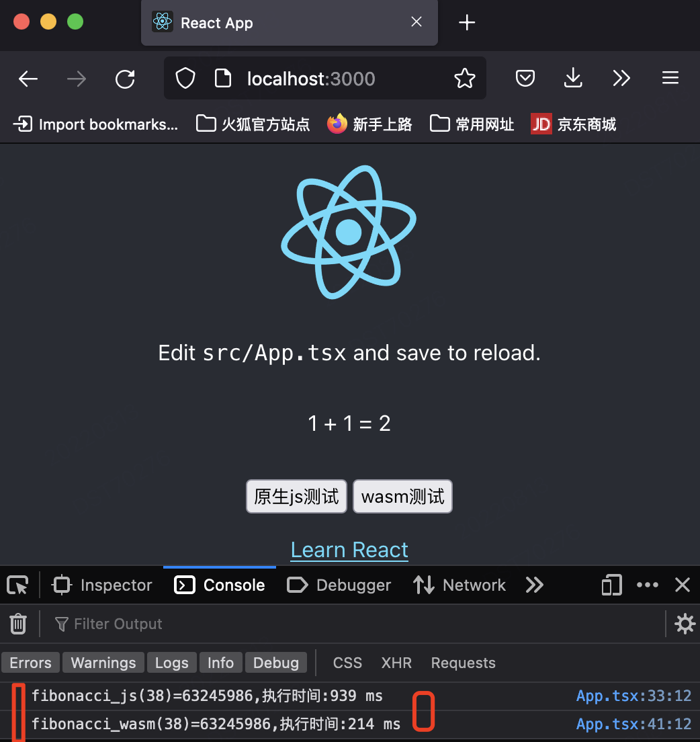Open console settings gear icon
Viewport: 700px width, 742px height.
[685, 624]
